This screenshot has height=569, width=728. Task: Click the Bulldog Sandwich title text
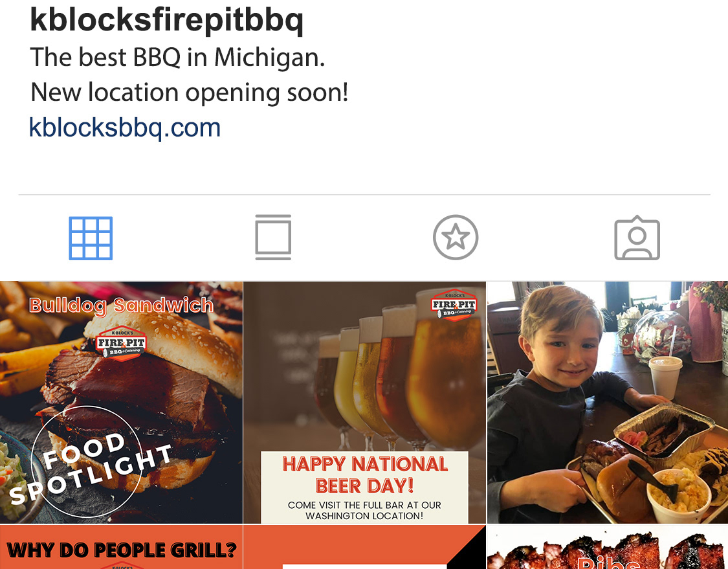(121, 305)
